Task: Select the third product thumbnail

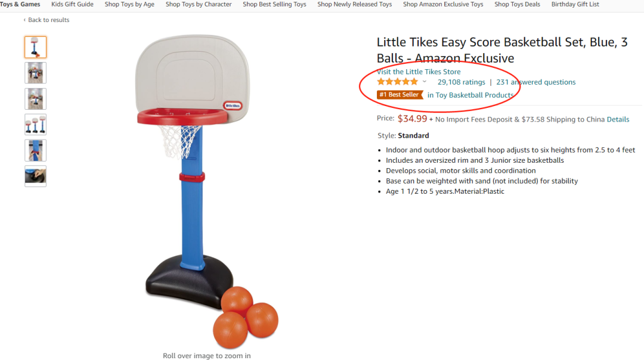Action: (35, 99)
